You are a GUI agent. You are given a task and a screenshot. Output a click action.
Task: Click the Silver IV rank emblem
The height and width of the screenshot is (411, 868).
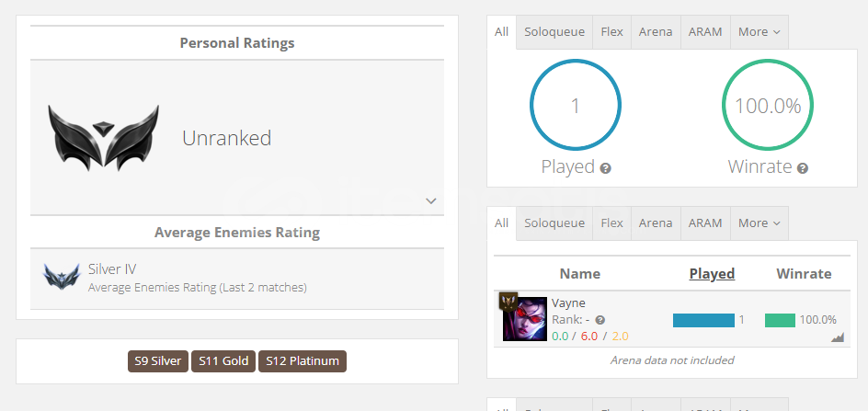62,276
